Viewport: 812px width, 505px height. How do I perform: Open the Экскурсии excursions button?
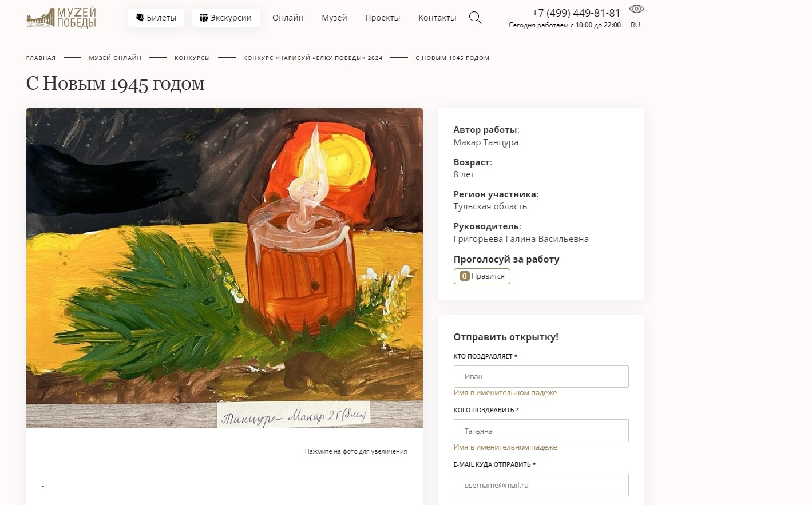[x=226, y=18]
